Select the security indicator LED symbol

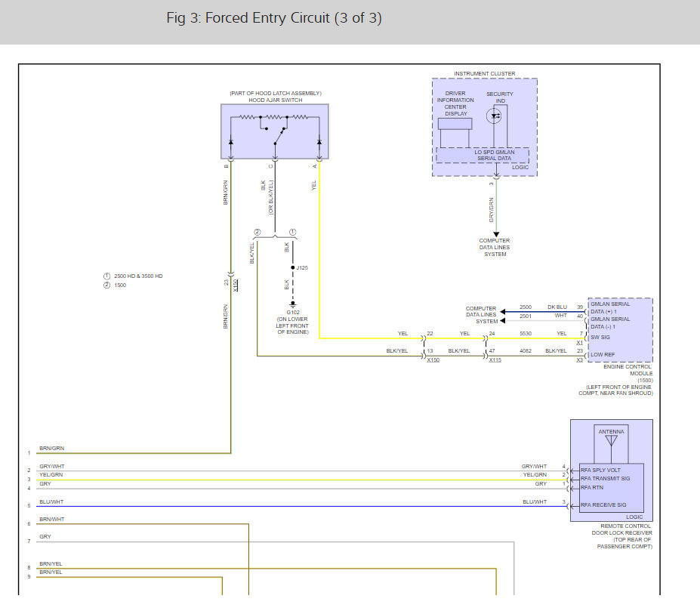[494, 116]
